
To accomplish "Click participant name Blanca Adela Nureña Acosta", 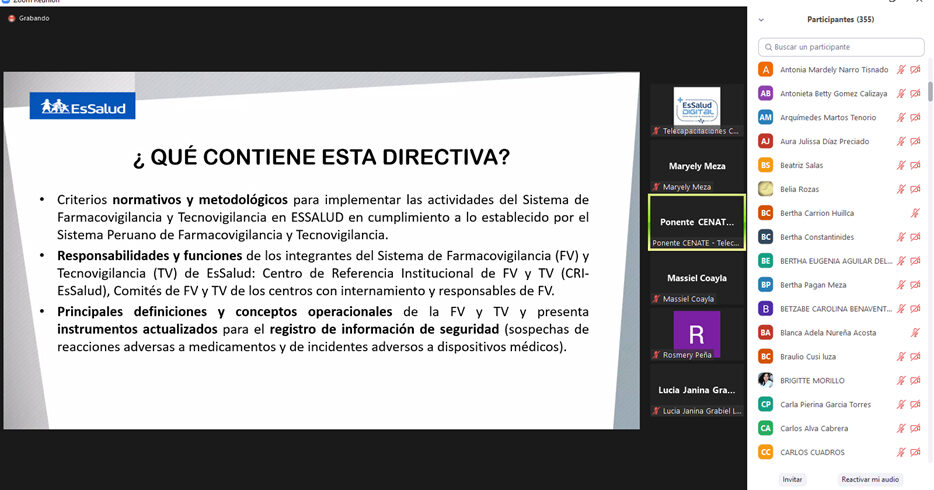I will [x=828, y=332].
